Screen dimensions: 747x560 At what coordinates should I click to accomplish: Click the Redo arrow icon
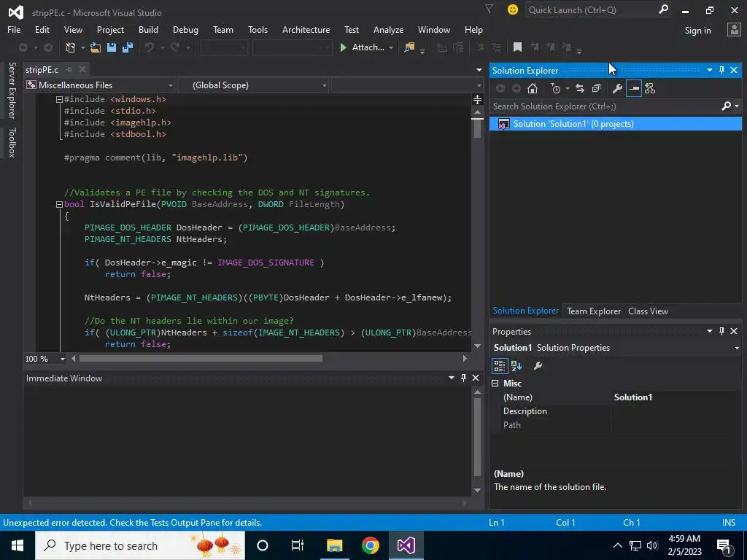click(175, 47)
